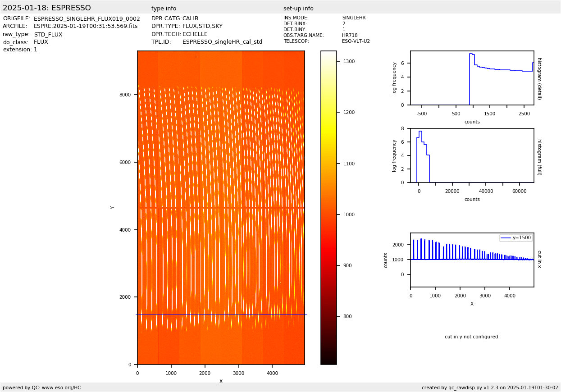
Task: Click the 'cut in y not configured' message
Action: pos(471,337)
